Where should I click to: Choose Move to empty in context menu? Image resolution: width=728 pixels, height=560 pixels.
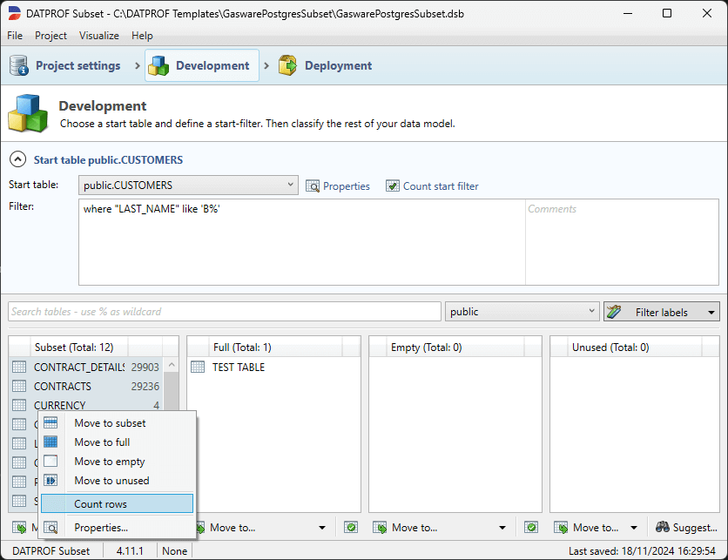tap(109, 462)
